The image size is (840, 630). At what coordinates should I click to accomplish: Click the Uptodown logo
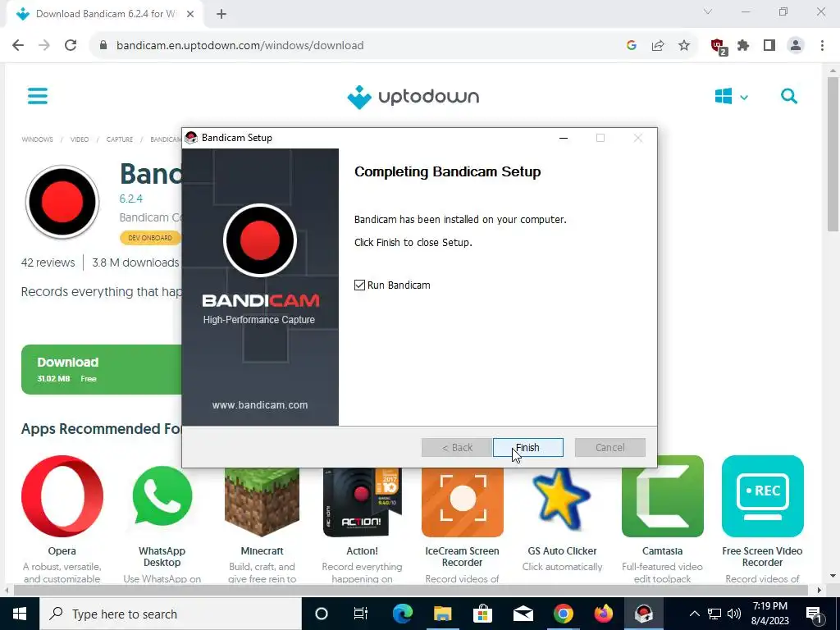(413, 97)
